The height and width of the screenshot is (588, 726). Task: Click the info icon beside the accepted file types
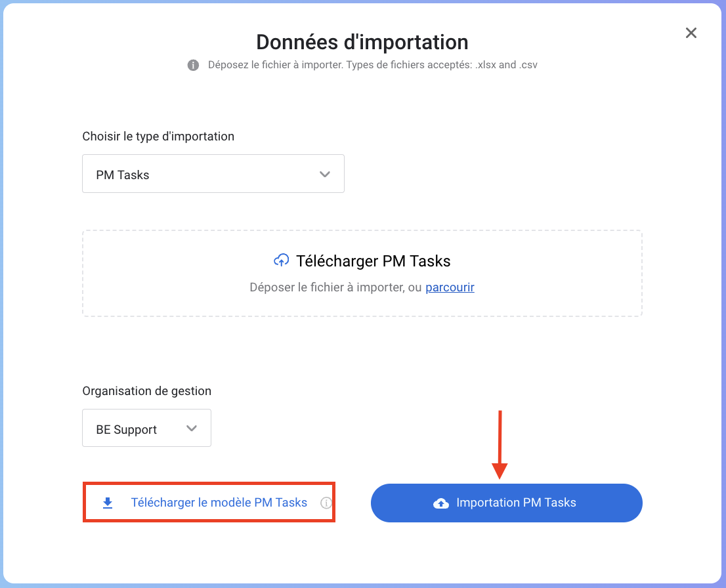(193, 65)
